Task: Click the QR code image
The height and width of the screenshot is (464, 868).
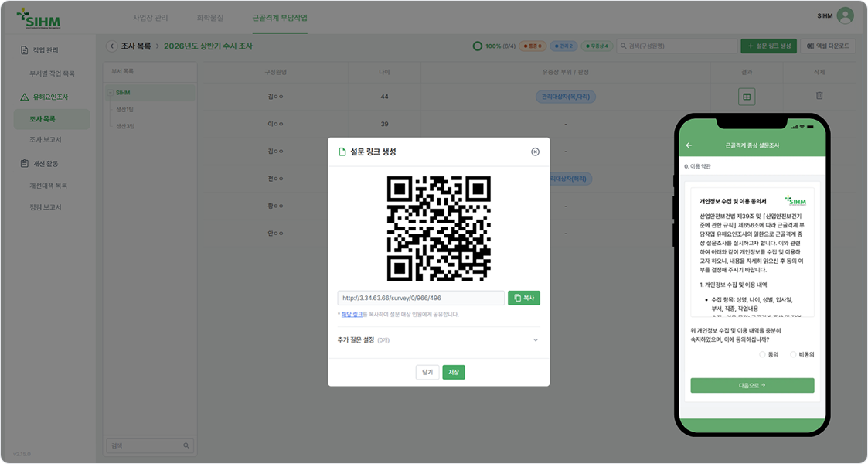Action: [x=438, y=228]
